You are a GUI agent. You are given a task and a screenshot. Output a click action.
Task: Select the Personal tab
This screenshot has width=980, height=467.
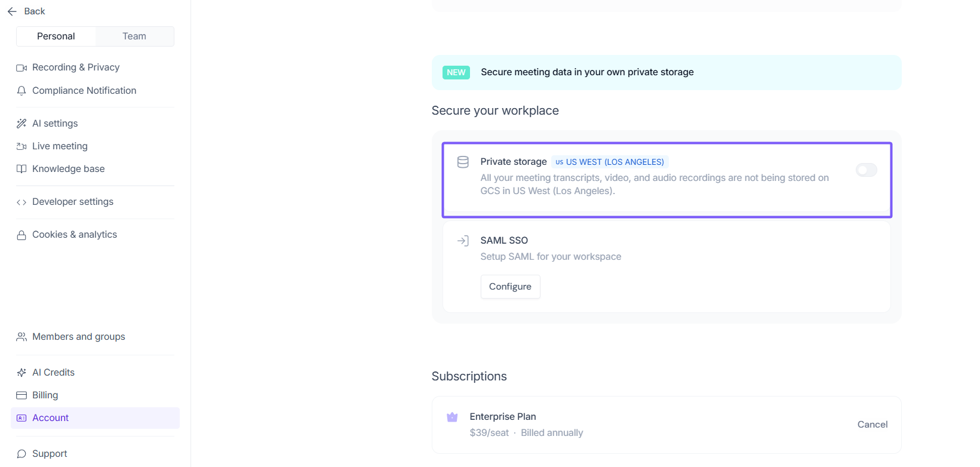(56, 36)
